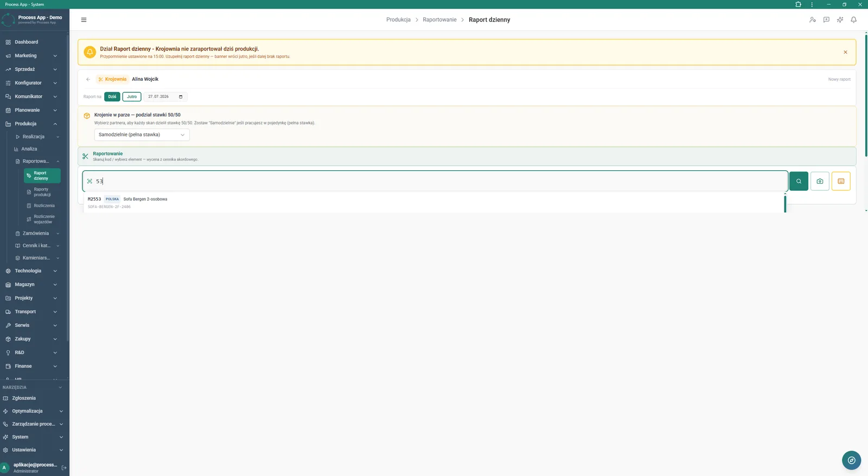Viewport: 868px width, 476px height.
Task: Open the calendar picker in date field
Action: click(181, 97)
